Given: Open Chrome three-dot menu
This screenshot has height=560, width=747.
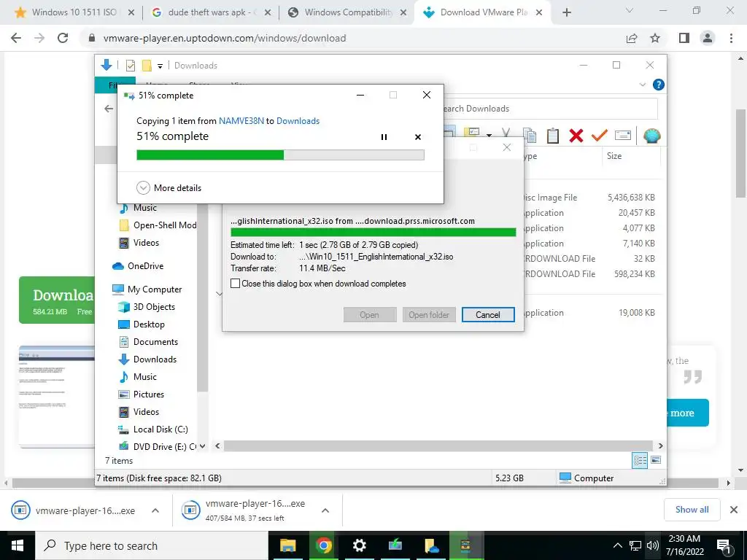Looking at the screenshot, I should point(731,38).
